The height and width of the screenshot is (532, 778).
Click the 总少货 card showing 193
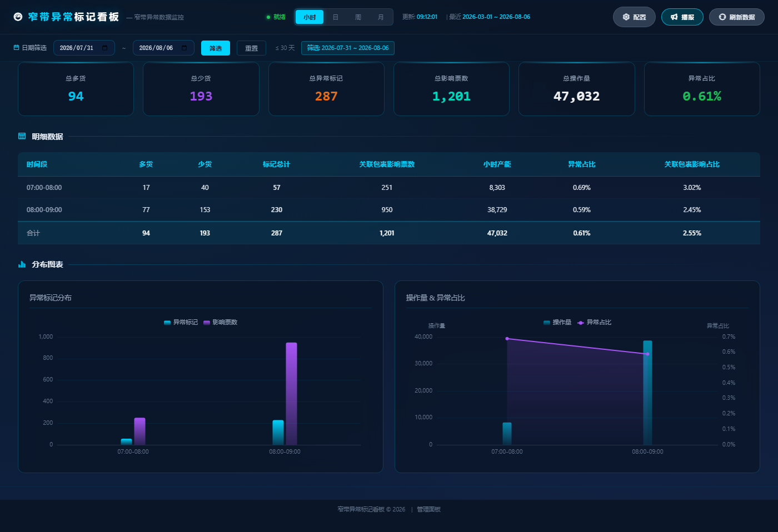pyautogui.click(x=201, y=89)
